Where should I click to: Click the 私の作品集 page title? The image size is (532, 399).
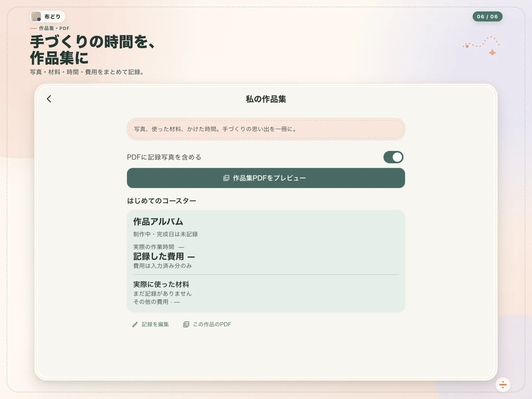pyautogui.click(x=266, y=99)
